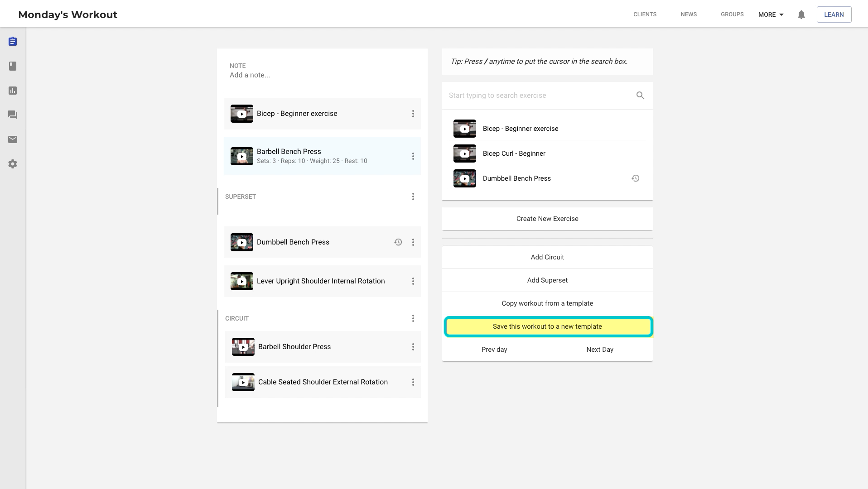Screen dimensions: 868x489
Task: Open options menu for Bicep - Beginner exercise
Action: [413, 114]
